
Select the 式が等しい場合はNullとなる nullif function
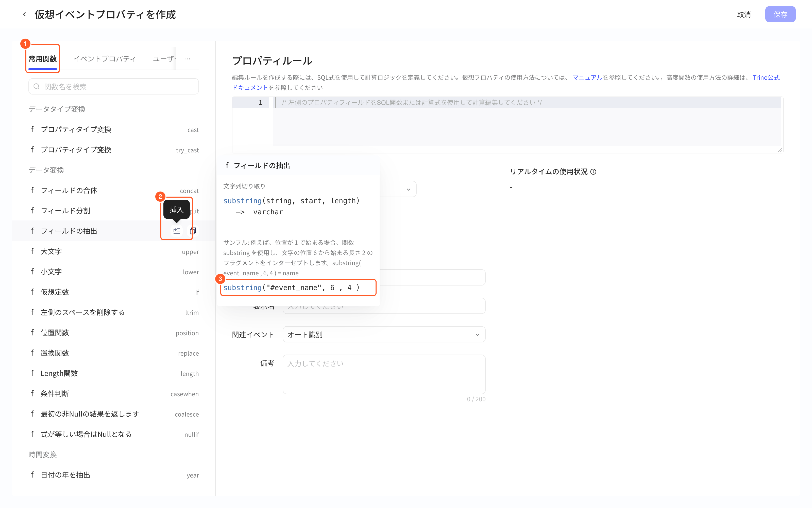pos(113,434)
